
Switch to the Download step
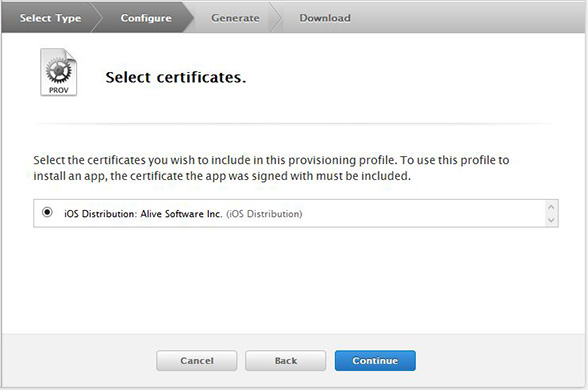pos(325,18)
